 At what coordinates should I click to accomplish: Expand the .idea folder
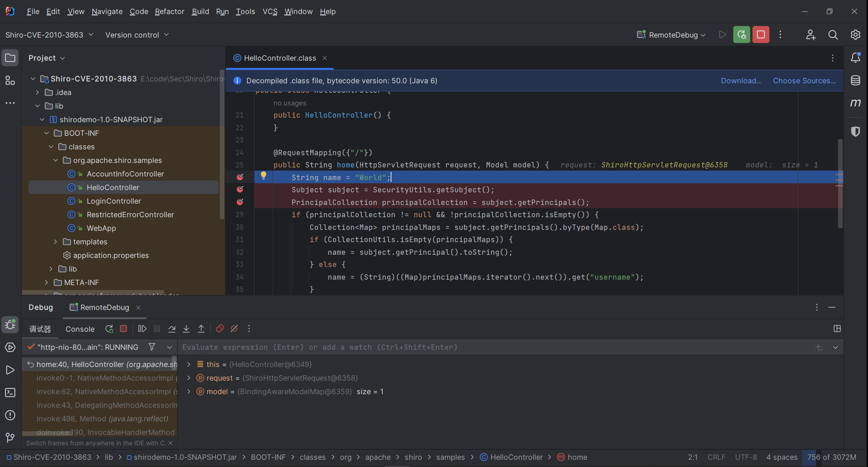(x=38, y=92)
